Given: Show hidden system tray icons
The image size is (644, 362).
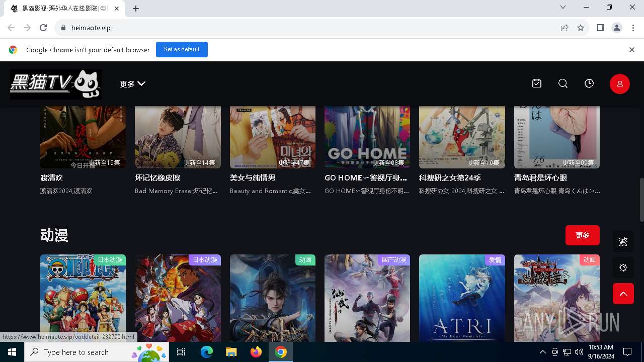Looking at the screenshot, I should coord(542,352).
